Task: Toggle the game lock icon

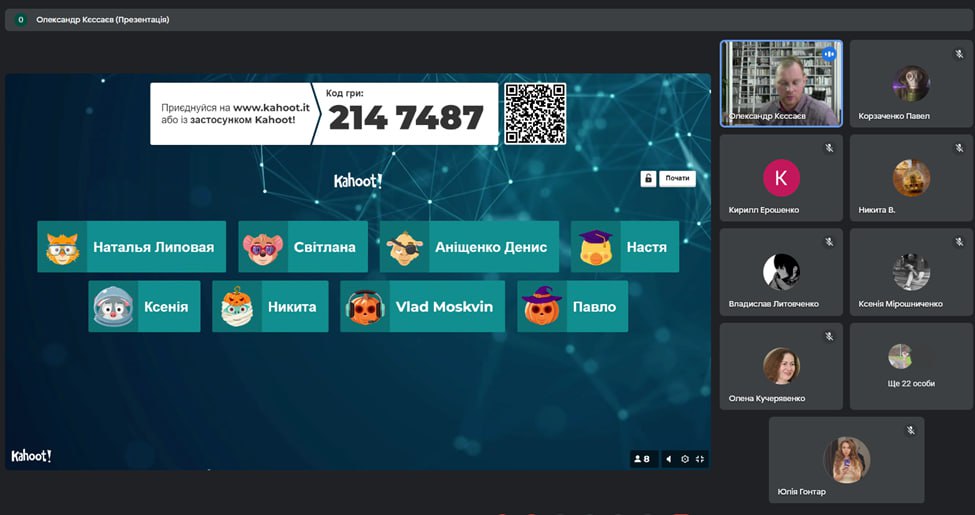Action: pyautogui.click(x=648, y=179)
